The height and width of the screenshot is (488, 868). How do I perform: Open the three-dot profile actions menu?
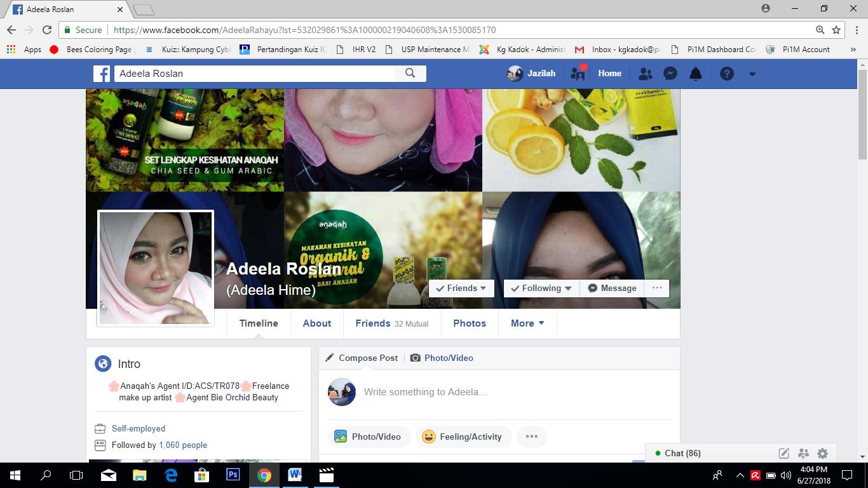[657, 288]
